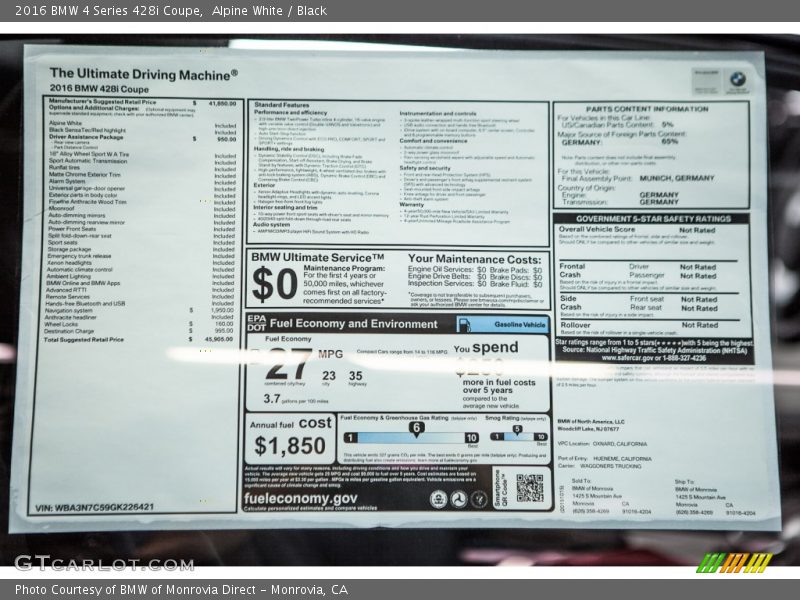
Task: Click the 'Ship To:' address block
Action: (x=715, y=497)
